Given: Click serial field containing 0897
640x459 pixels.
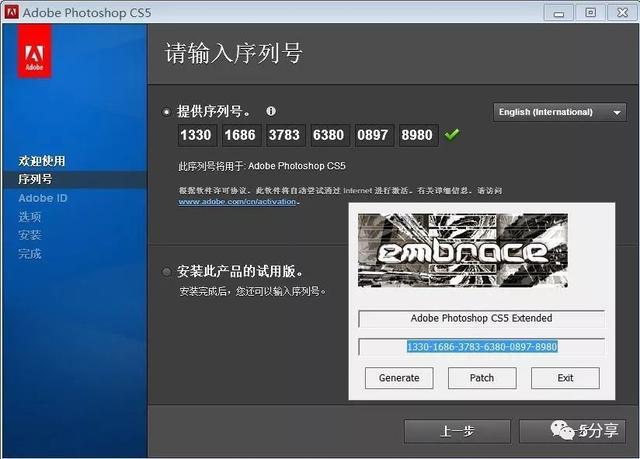Looking at the screenshot, I should (x=373, y=135).
